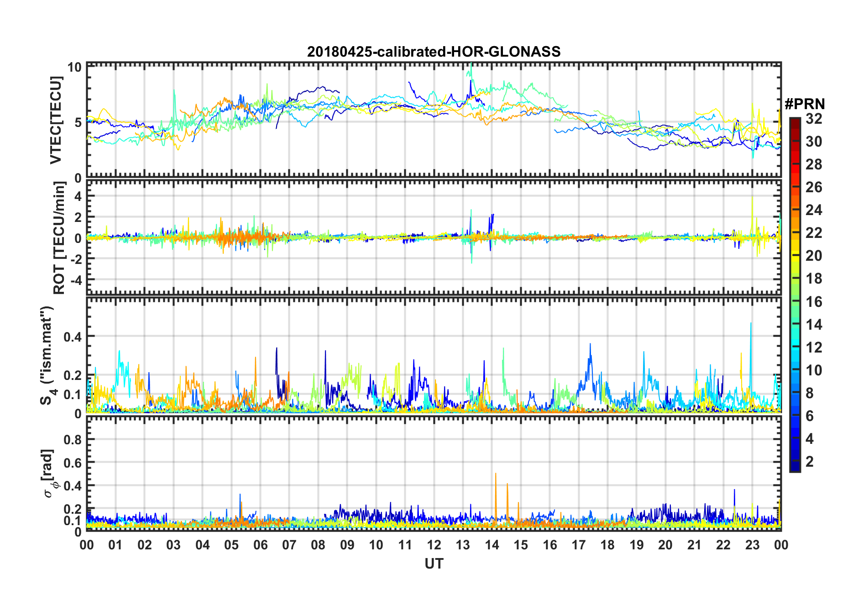Click the 09 hour tick on UT axis
Image resolution: width=868 pixels, height=590 pixels.
tap(347, 545)
